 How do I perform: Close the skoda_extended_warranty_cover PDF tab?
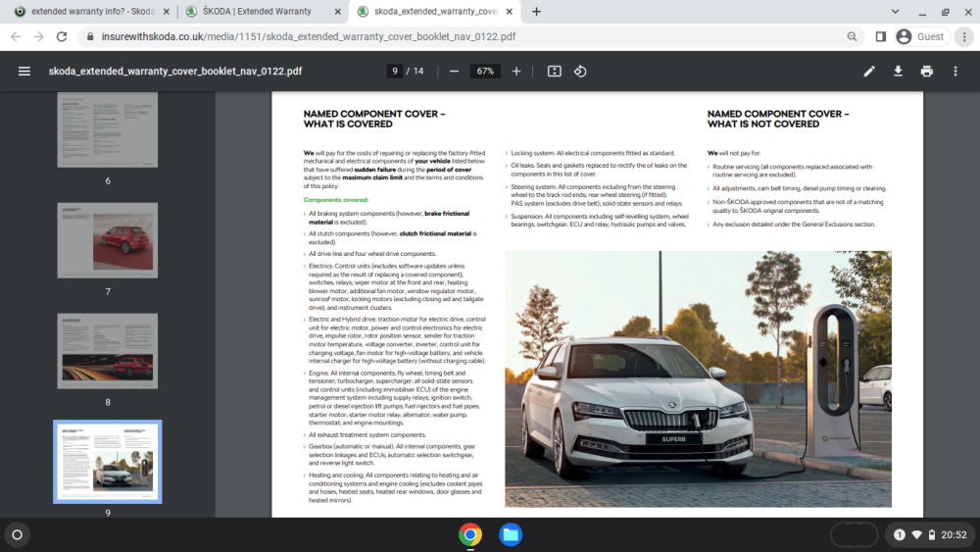pos(509,11)
